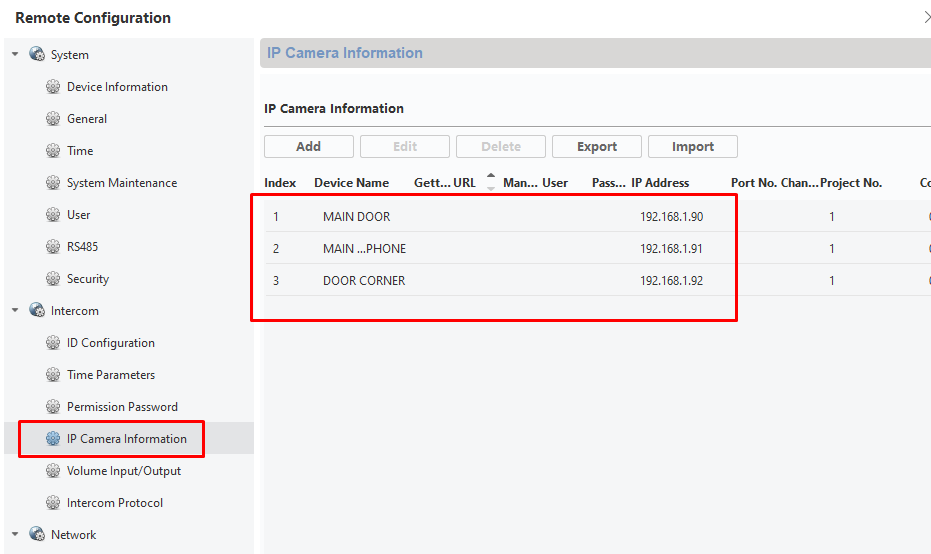This screenshot has width=931, height=554.
Task: Click the Security gear icon
Action: (x=53, y=278)
